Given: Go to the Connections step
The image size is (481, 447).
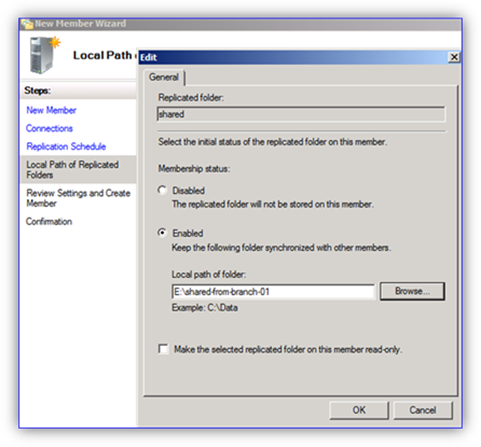Looking at the screenshot, I should [x=49, y=128].
